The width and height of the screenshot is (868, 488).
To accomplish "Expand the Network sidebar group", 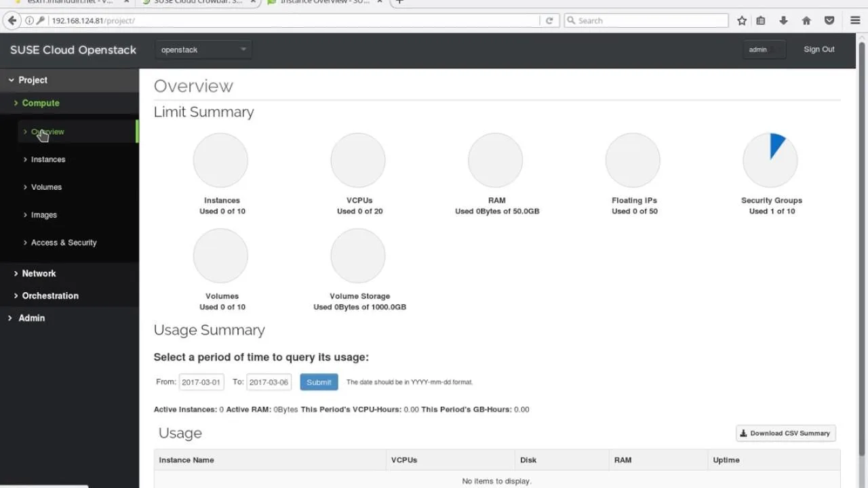I will [x=69, y=273].
